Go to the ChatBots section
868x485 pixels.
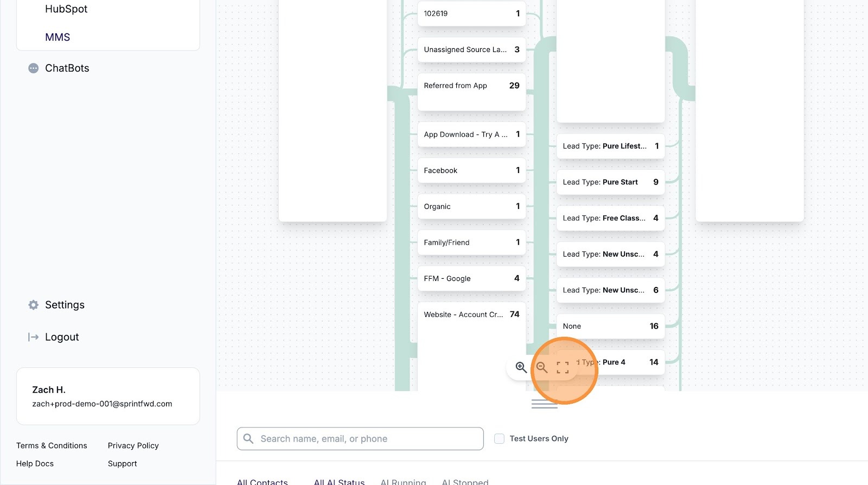coord(67,68)
